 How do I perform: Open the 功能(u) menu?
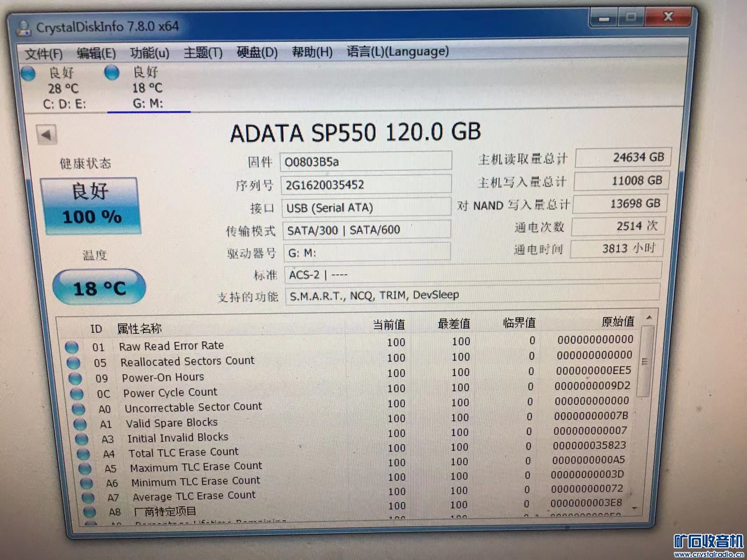149,53
